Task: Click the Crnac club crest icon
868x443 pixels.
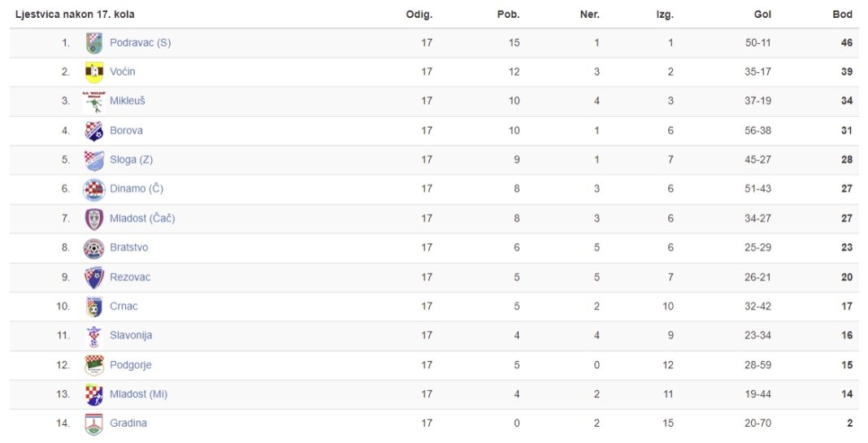Action: 94,306
